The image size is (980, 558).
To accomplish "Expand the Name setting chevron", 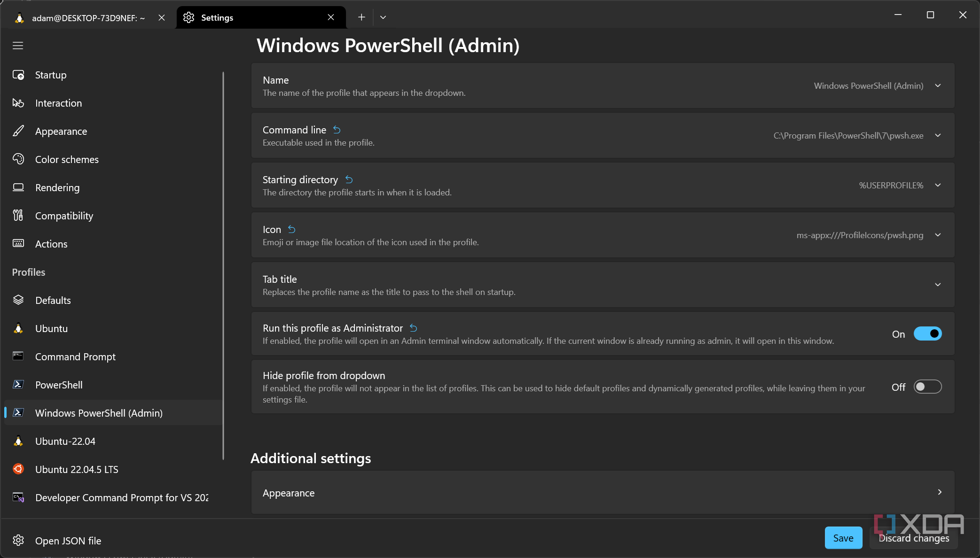I will click(x=938, y=85).
